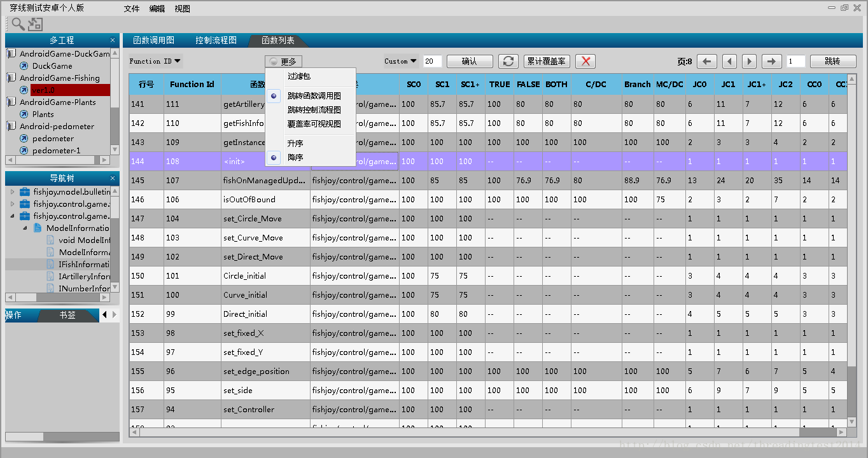Click the 累计覆盖率 button

547,61
